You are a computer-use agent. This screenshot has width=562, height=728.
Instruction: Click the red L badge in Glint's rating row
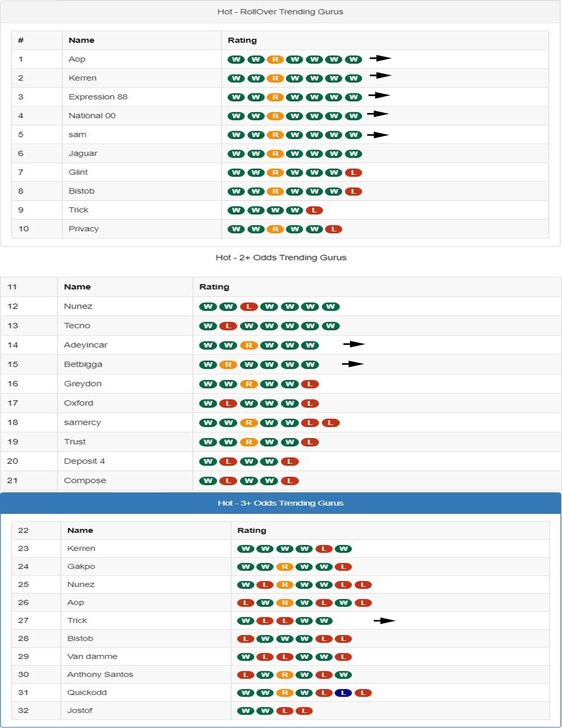point(354,172)
